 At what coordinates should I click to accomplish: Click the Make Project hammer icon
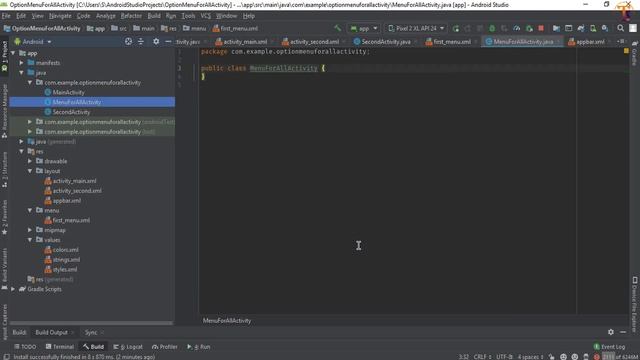coord(337,28)
